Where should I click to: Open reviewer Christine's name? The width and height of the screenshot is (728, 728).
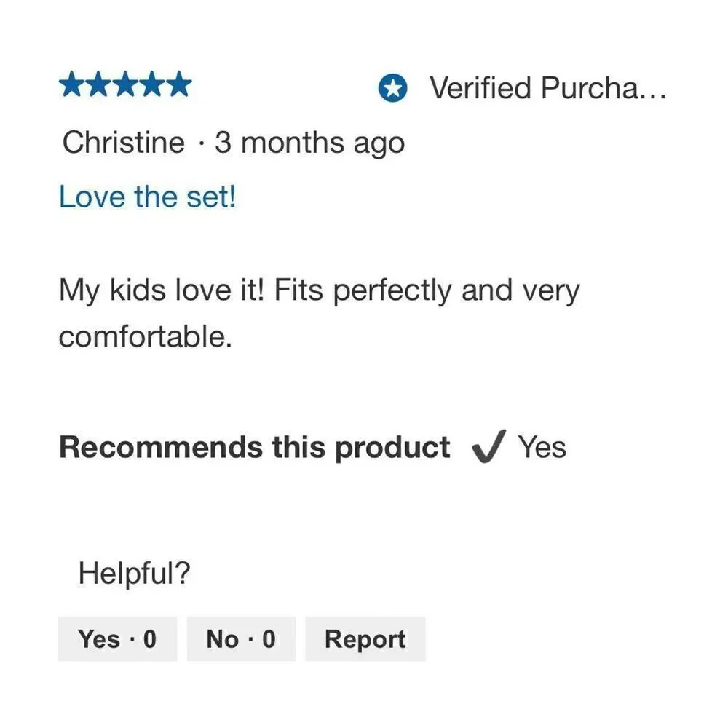click(x=124, y=142)
